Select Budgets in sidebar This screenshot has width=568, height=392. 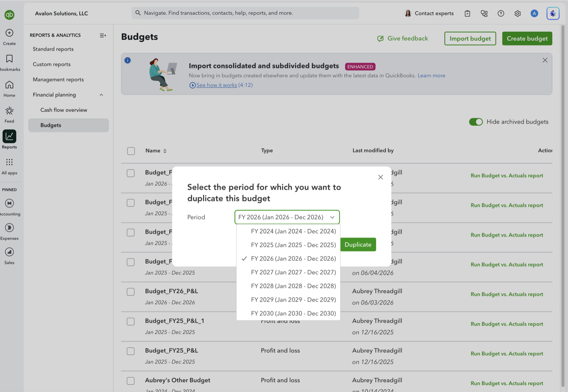coord(69,125)
